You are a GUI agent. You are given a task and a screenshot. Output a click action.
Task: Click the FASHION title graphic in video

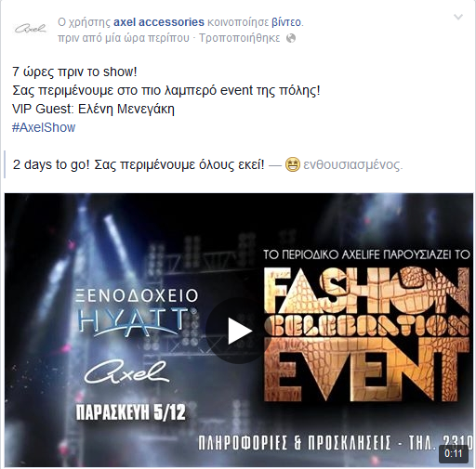pos(366,290)
